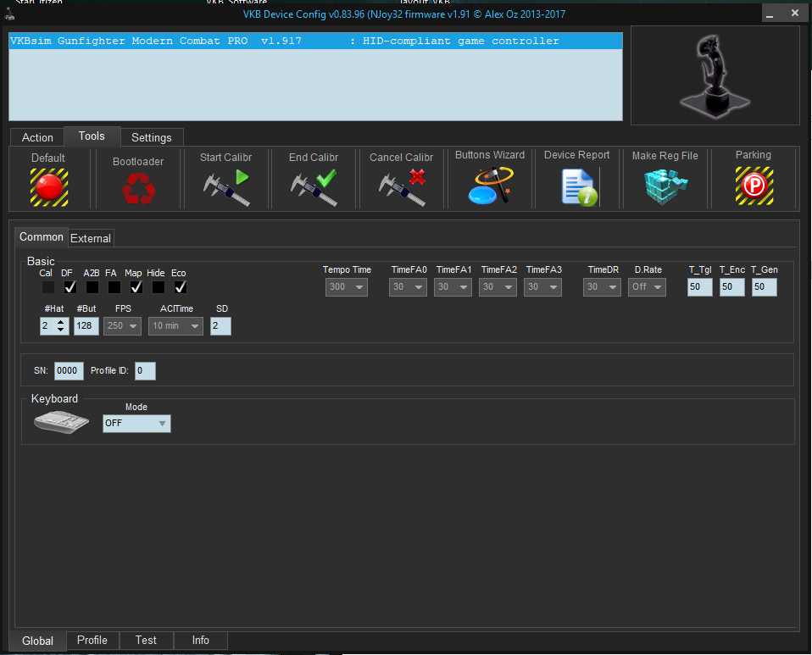The height and width of the screenshot is (655, 812).
Task: Click the SD input field
Action: point(220,325)
